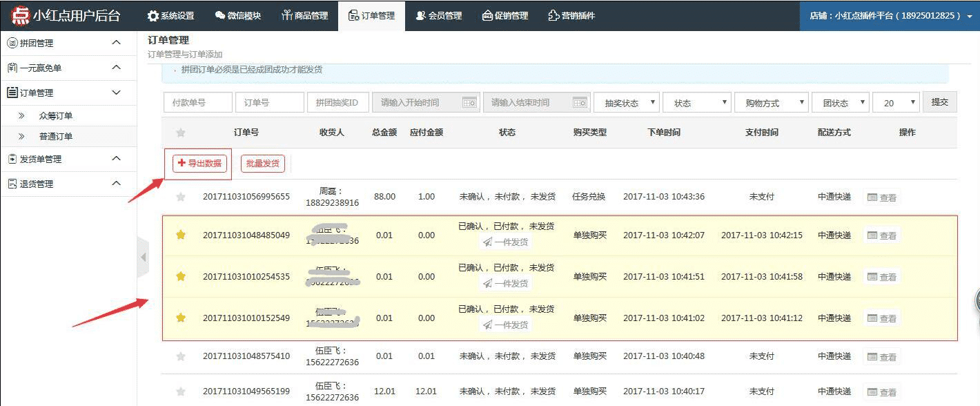
Task: Toggle star for order 201711031056995655
Action: point(181,197)
